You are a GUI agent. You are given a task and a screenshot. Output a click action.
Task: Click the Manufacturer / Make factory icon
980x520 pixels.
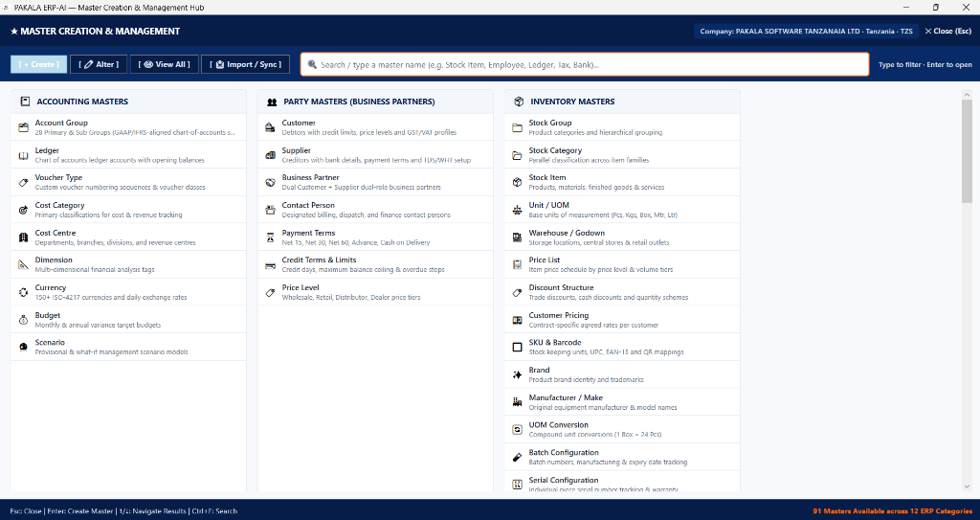[x=517, y=402]
